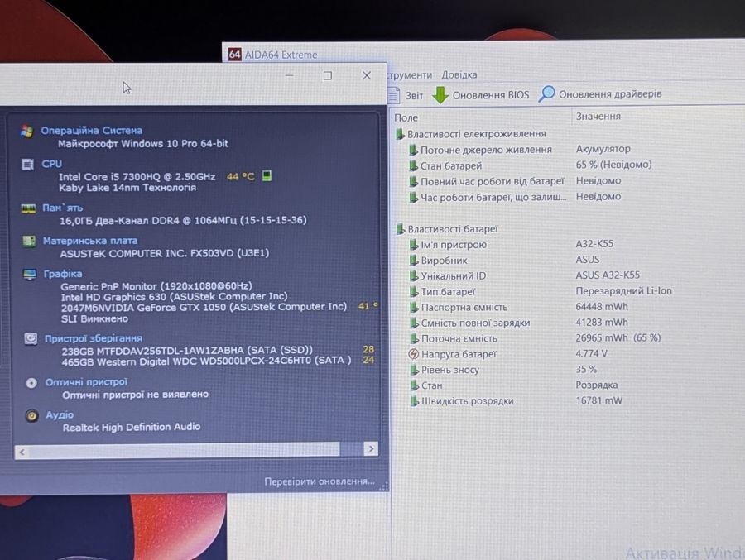
Task: Click the RAM module icon beside Пам'ять
Action: (28, 208)
